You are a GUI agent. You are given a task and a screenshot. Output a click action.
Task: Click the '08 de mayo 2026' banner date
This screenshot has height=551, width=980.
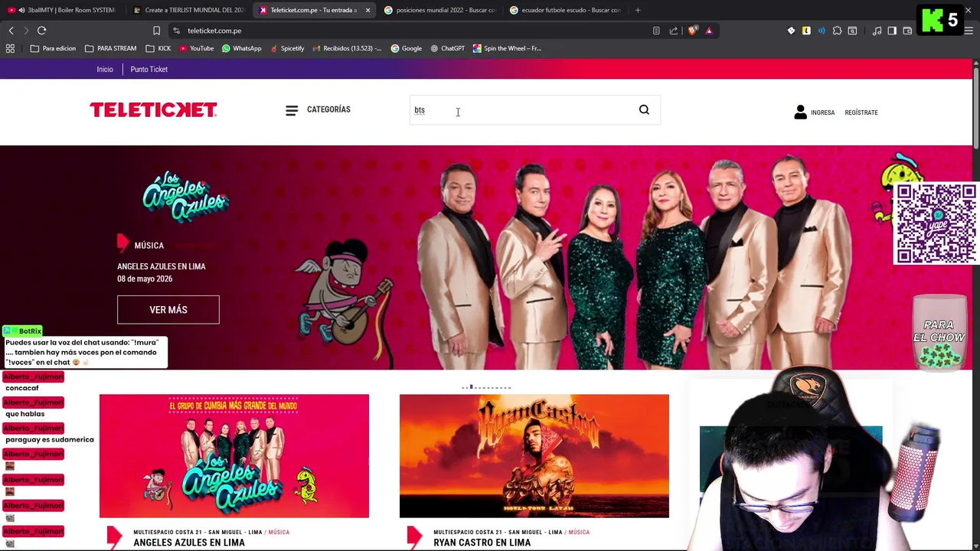point(145,279)
